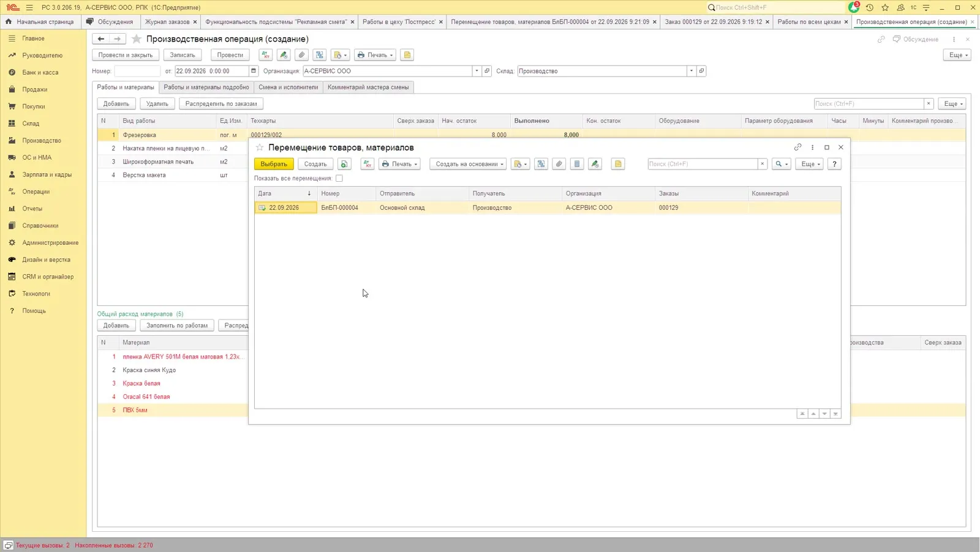
Task: Open the Склад section in the sidebar
Action: point(31,124)
